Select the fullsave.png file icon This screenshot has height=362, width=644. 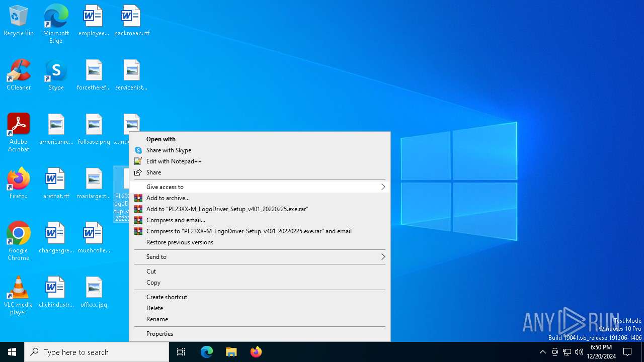pyautogui.click(x=94, y=130)
